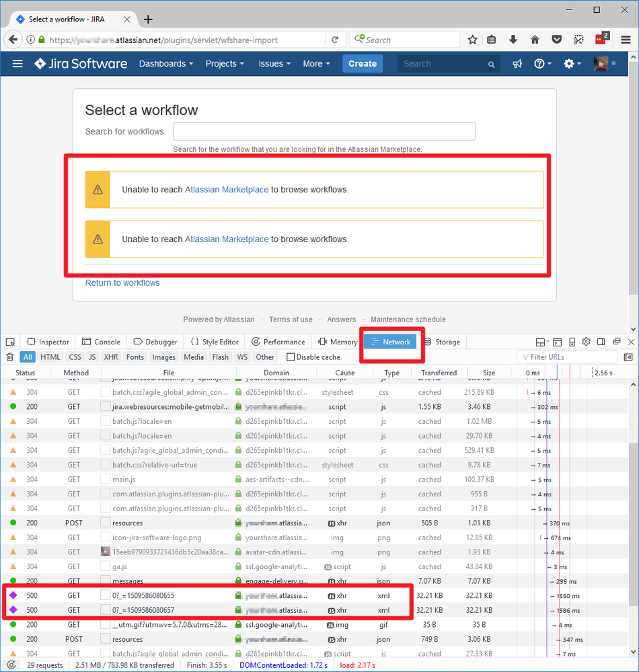Open the Maintenance schedule link
This screenshot has height=672, width=639.
(x=408, y=320)
